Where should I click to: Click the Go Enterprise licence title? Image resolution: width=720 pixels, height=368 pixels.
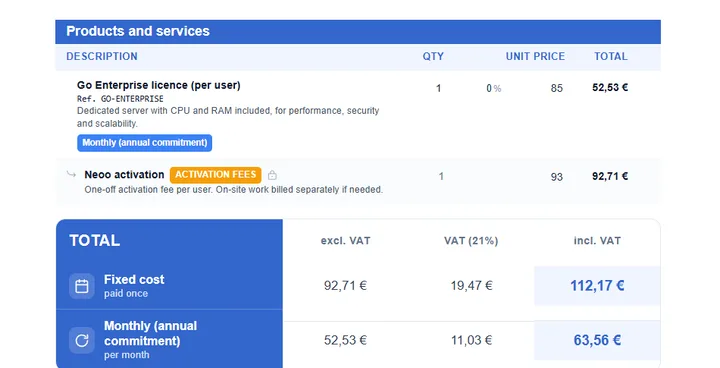tap(158, 85)
